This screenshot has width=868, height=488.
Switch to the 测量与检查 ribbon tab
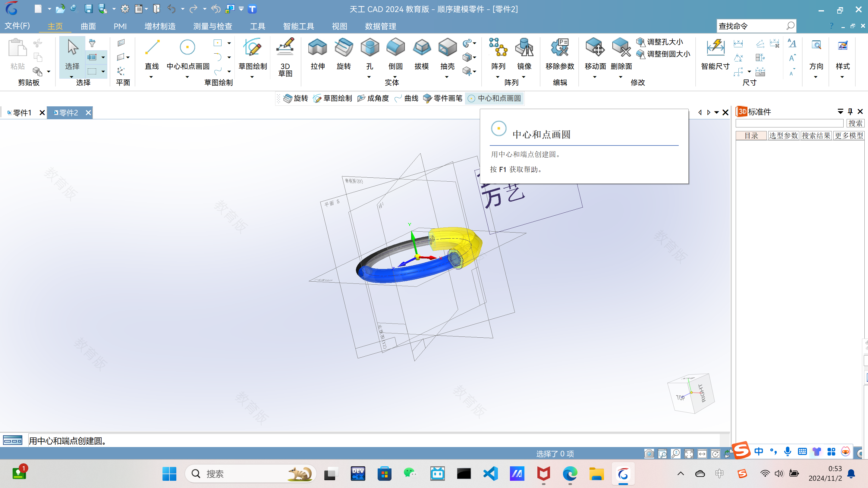(x=212, y=26)
